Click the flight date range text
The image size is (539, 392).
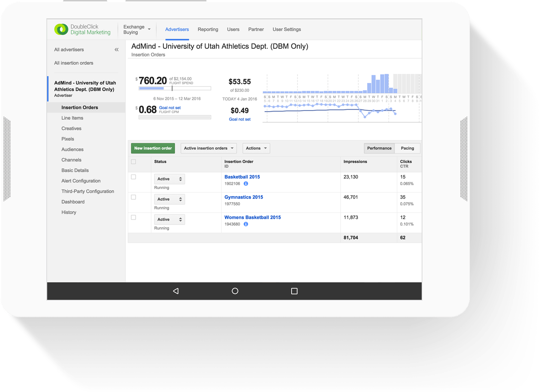coord(177,99)
